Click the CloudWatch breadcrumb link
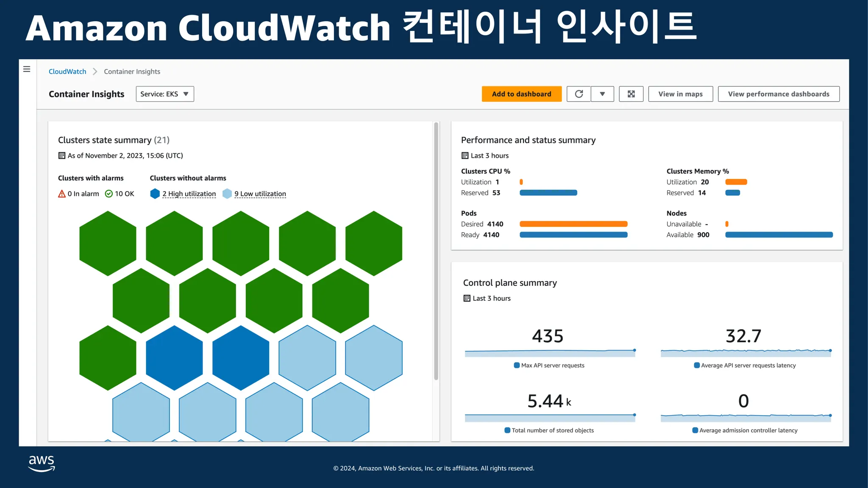This screenshot has width=868, height=488. [x=67, y=72]
